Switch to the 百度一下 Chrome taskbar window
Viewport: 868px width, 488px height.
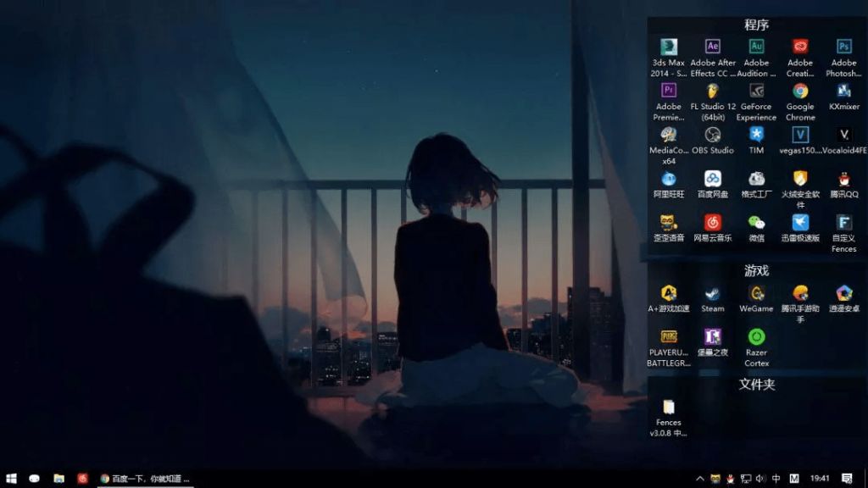click(145, 479)
